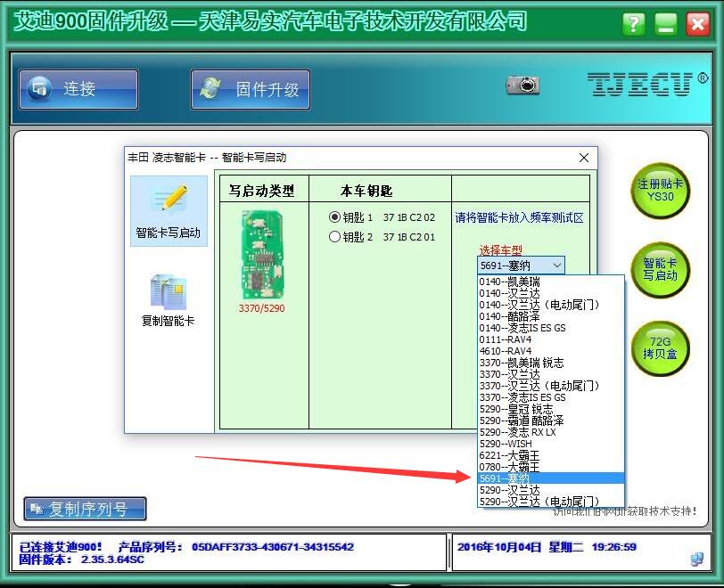Click the key ID 37 1B C2 02
The width and height of the screenshot is (724, 588).
[408, 217]
